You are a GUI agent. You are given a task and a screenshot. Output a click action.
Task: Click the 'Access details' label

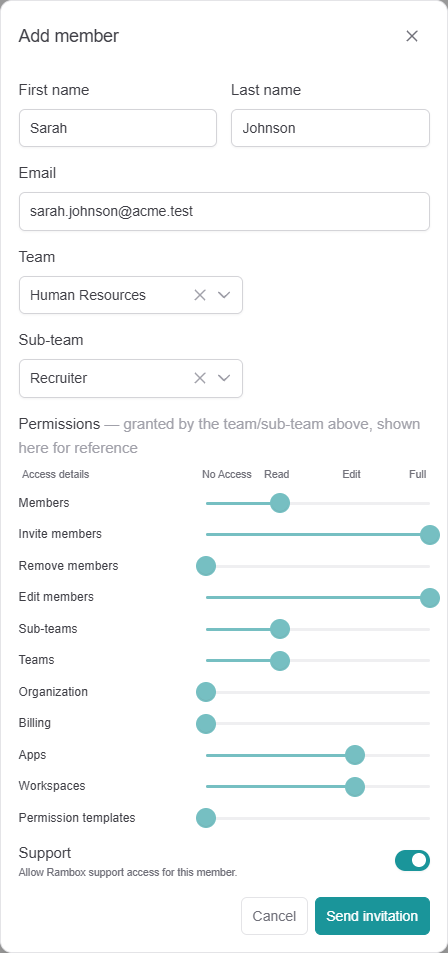(x=55, y=474)
